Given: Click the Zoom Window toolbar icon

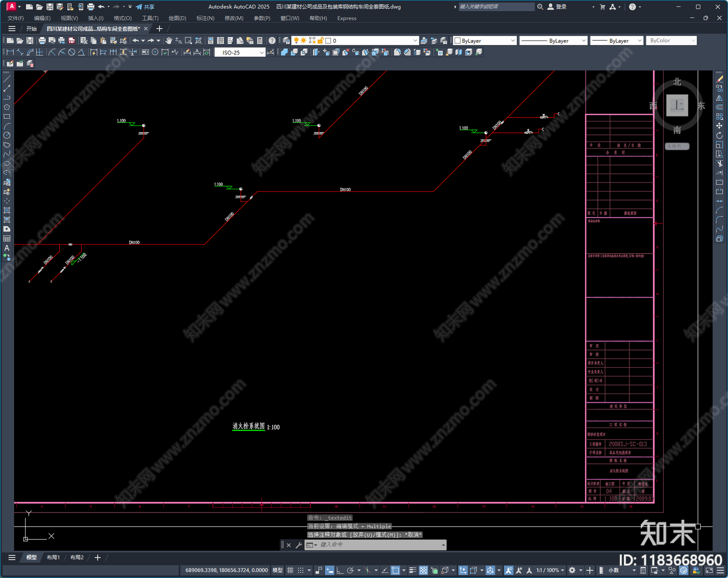Looking at the screenshot, I should [188, 41].
